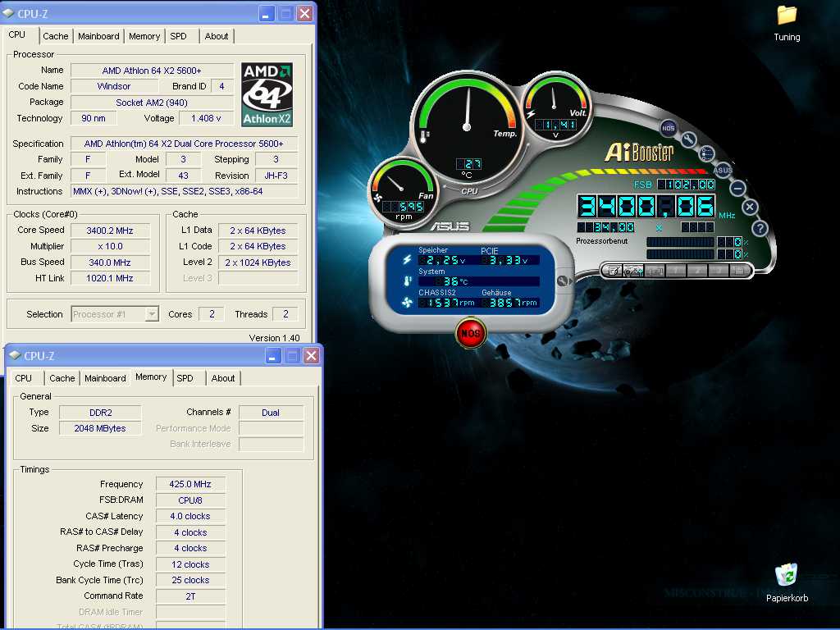Click the frequency value "425.0 MHz"
This screenshot has width=840, height=630.
click(190, 484)
